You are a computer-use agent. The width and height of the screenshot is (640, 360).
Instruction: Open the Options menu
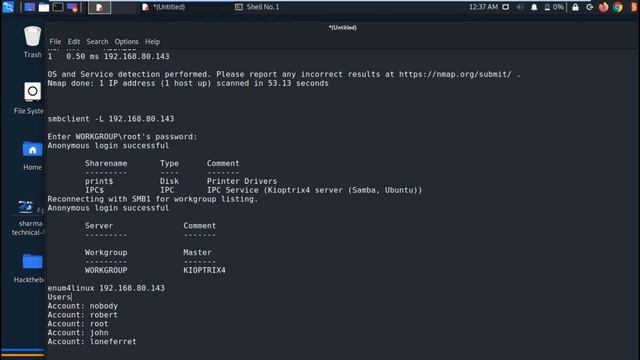tap(126, 42)
